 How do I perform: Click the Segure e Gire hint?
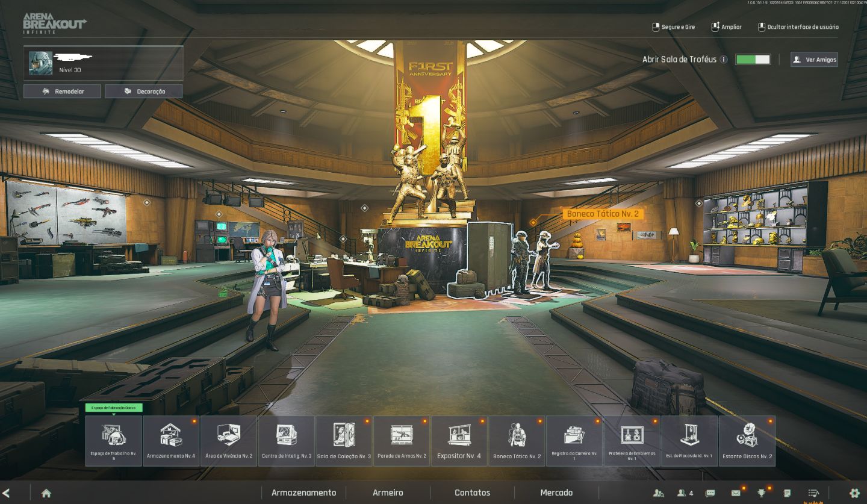coord(674,27)
